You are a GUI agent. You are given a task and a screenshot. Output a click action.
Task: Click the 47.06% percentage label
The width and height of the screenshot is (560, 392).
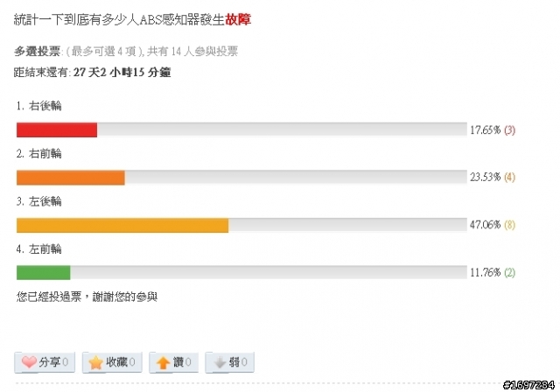tap(486, 225)
